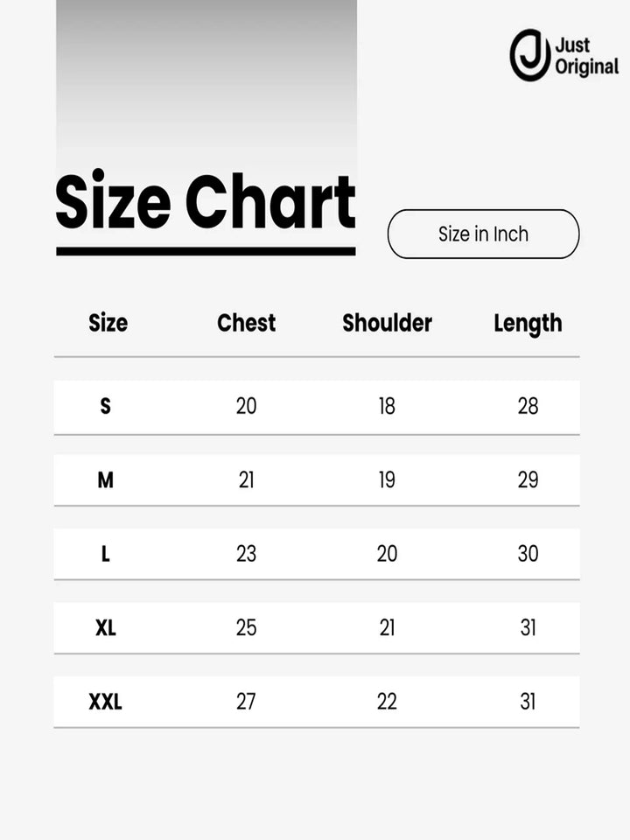630x840 pixels.
Task: Choose the L size row label
Action: [x=106, y=554]
